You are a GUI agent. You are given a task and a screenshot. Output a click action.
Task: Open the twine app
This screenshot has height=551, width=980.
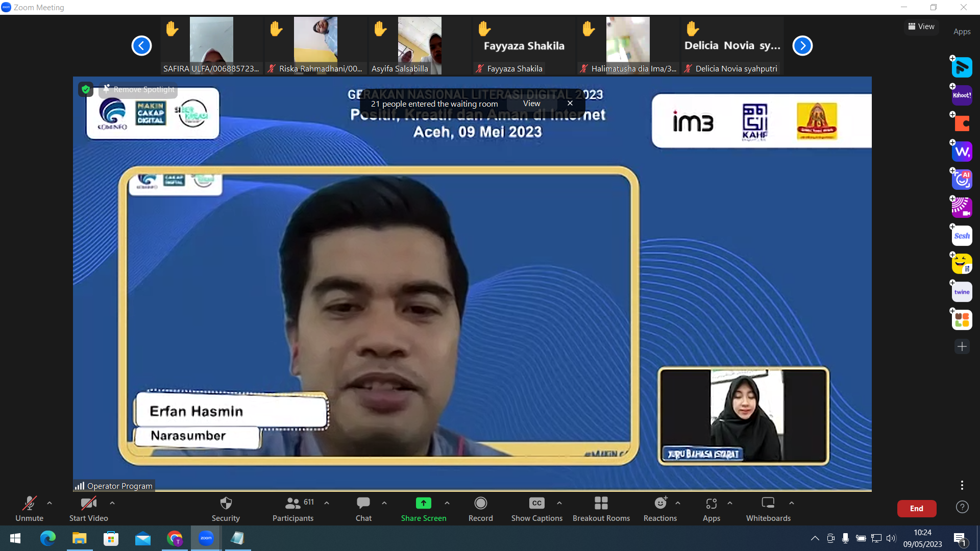962,292
